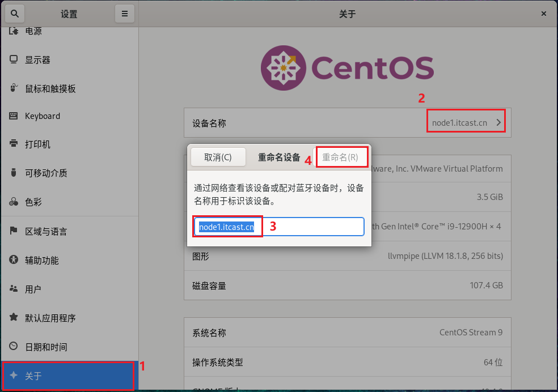Click the 重命名(R) rename button
Screen dimensions: 558x392
[x=340, y=157]
